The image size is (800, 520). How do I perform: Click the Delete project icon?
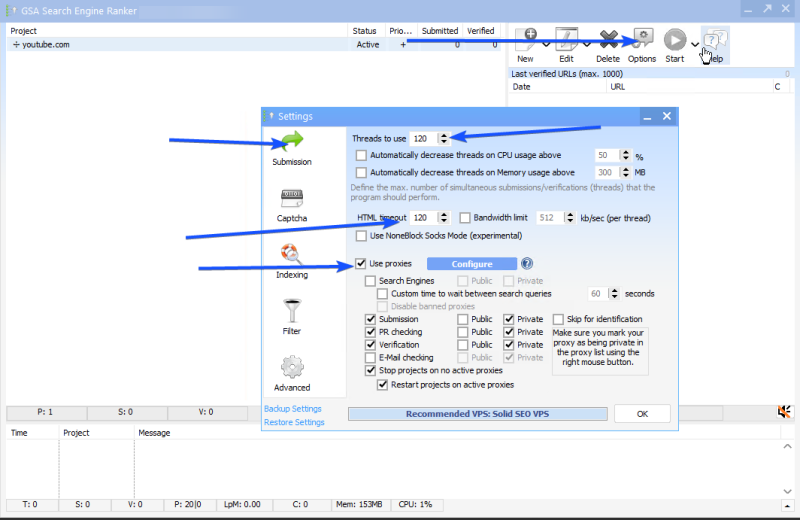(609, 40)
